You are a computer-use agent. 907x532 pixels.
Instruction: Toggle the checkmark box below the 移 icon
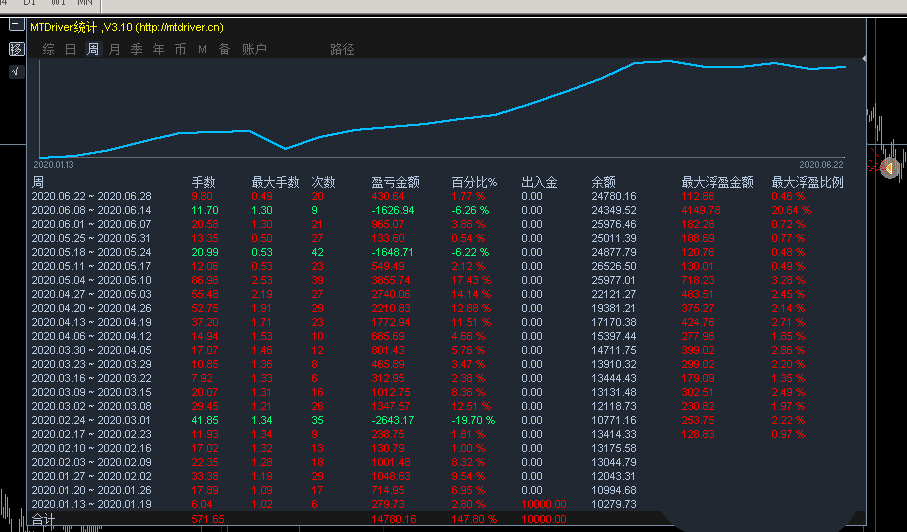[16, 71]
